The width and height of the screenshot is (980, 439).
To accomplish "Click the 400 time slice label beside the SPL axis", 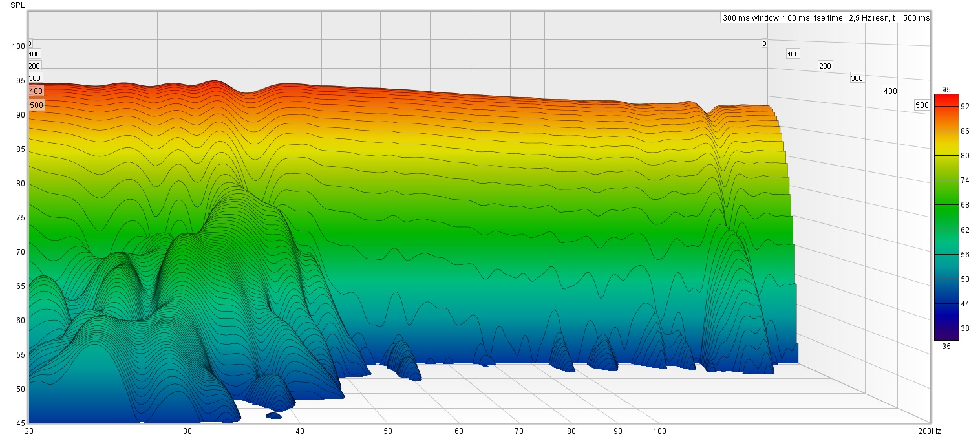I will tap(36, 91).
